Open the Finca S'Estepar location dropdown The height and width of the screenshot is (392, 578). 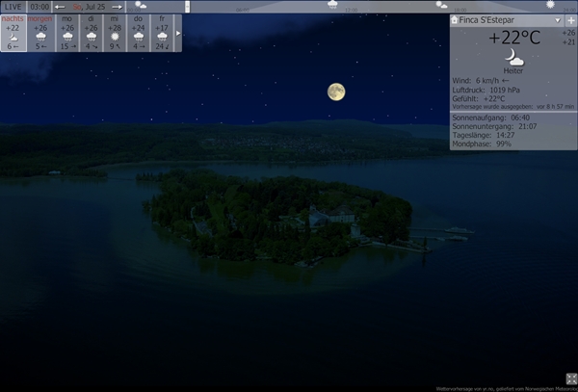[558, 20]
